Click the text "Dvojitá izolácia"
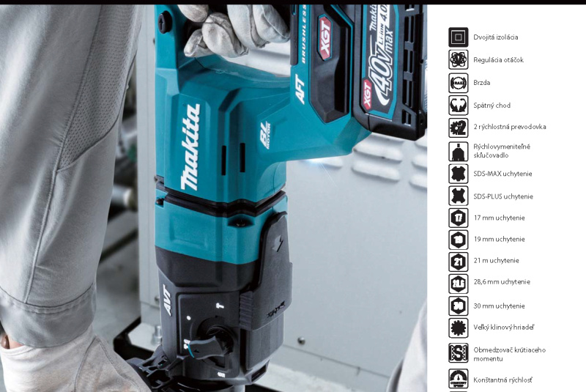This screenshot has width=586, height=392. point(496,37)
